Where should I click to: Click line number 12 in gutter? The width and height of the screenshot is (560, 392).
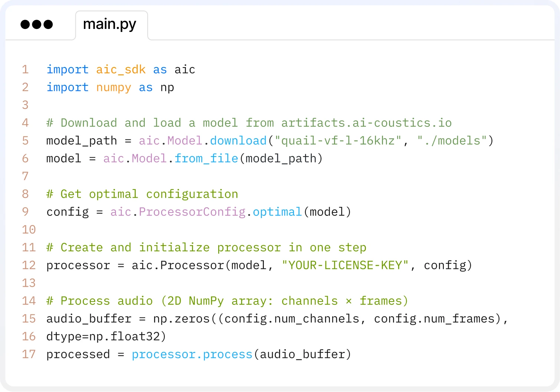29,265
